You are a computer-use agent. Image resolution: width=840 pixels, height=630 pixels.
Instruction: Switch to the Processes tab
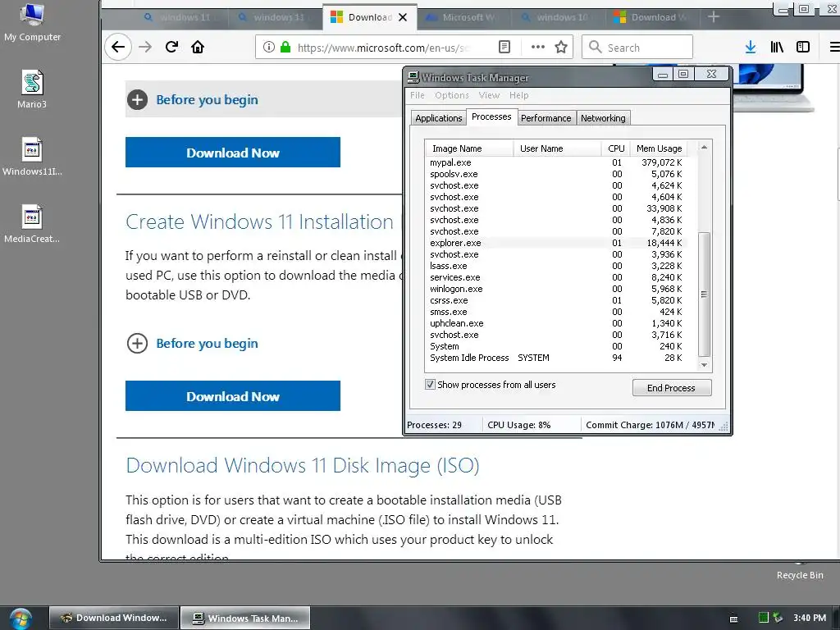491,116
